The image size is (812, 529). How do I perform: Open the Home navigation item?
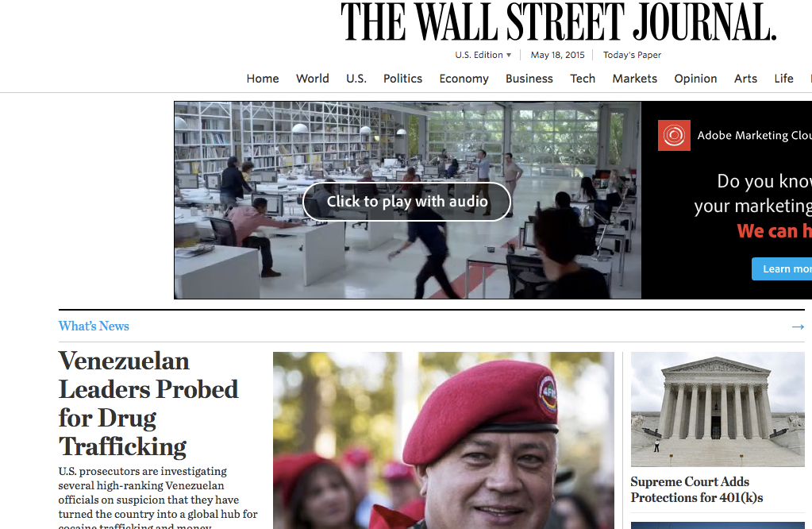263,79
